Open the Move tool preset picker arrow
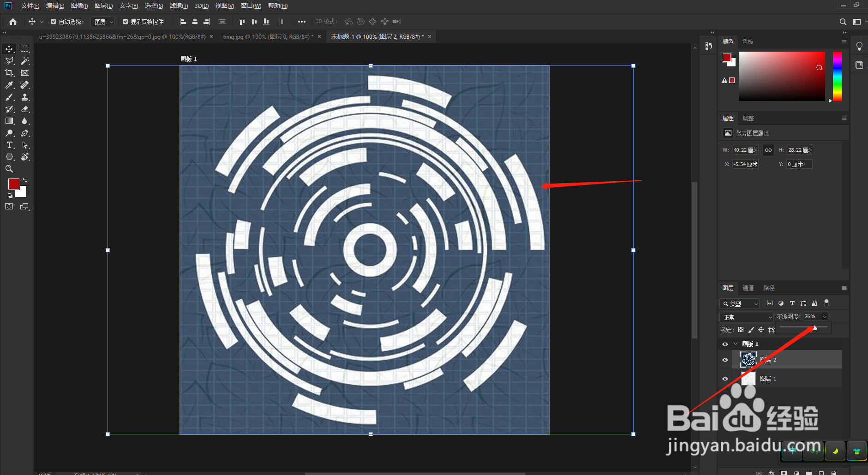Image resolution: width=868 pixels, height=475 pixels. pos(42,22)
